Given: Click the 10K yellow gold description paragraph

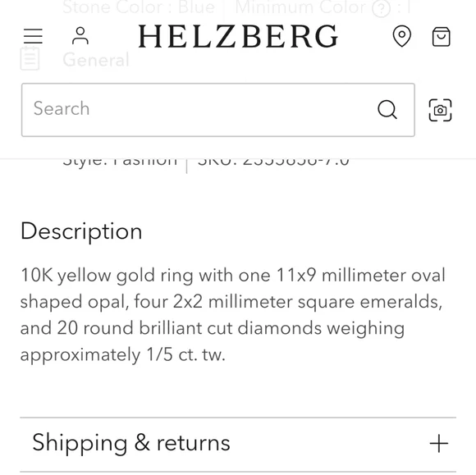Looking at the screenshot, I should tap(232, 315).
